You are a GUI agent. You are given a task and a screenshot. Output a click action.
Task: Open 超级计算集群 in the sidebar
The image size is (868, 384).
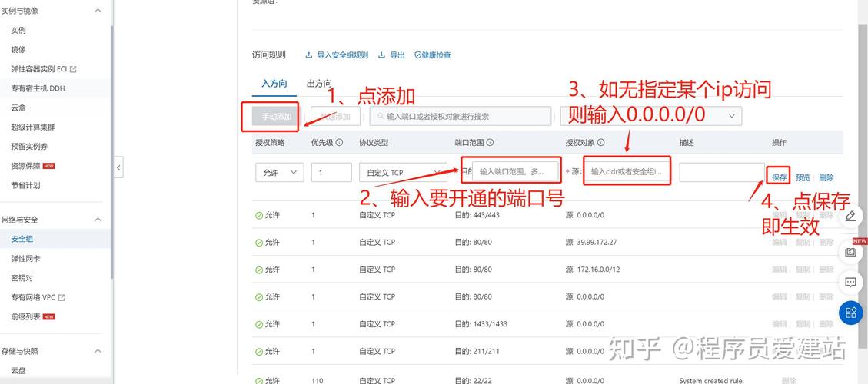coord(32,127)
